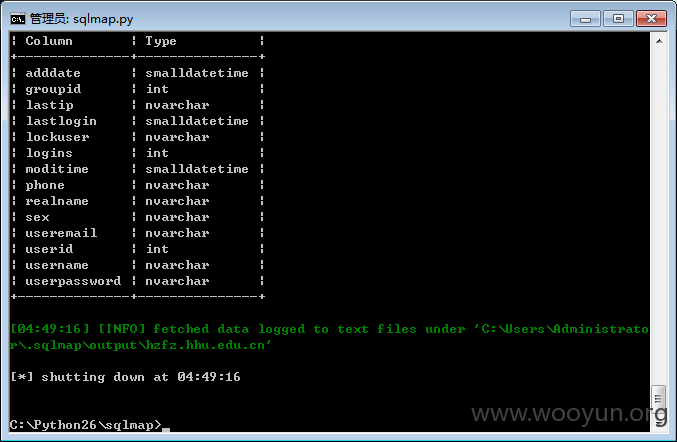Image resolution: width=677 pixels, height=442 pixels.
Task: Minimize the sqlmap.py console window
Action: (585, 19)
